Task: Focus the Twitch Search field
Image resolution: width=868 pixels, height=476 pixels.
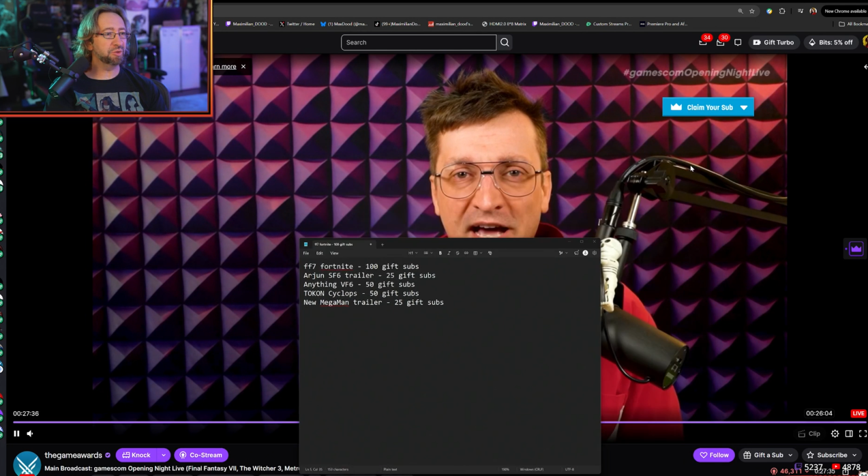Action: pos(419,42)
